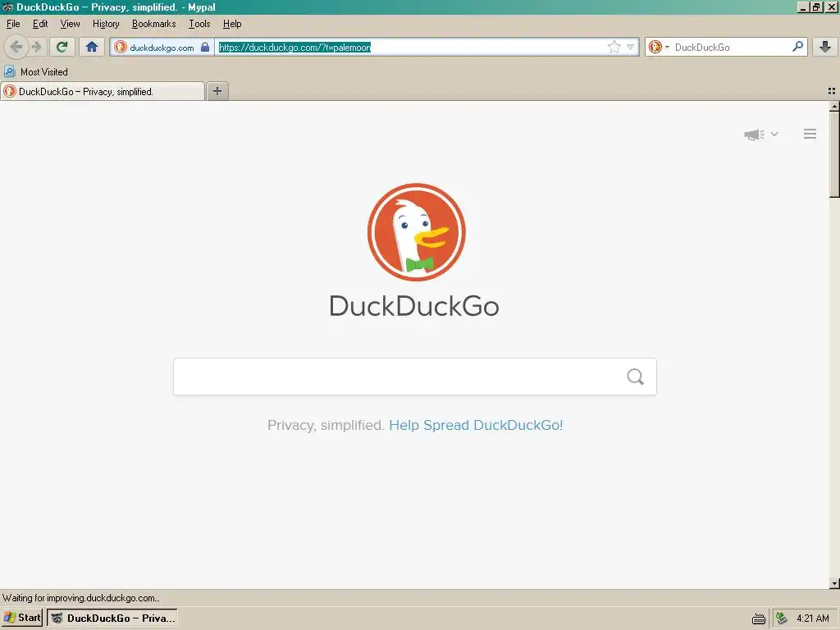This screenshot has height=630, width=840.
Task: Open the DuckDuckGo hamburger menu
Action: (x=810, y=134)
